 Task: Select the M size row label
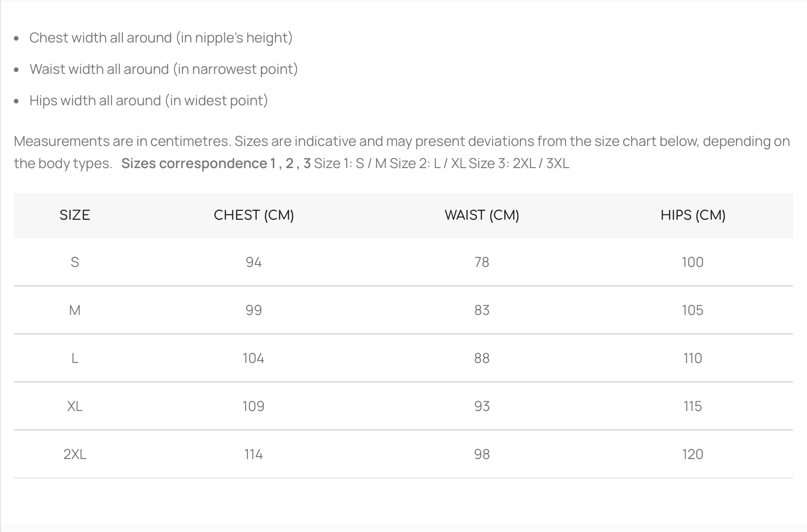(x=75, y=310)
